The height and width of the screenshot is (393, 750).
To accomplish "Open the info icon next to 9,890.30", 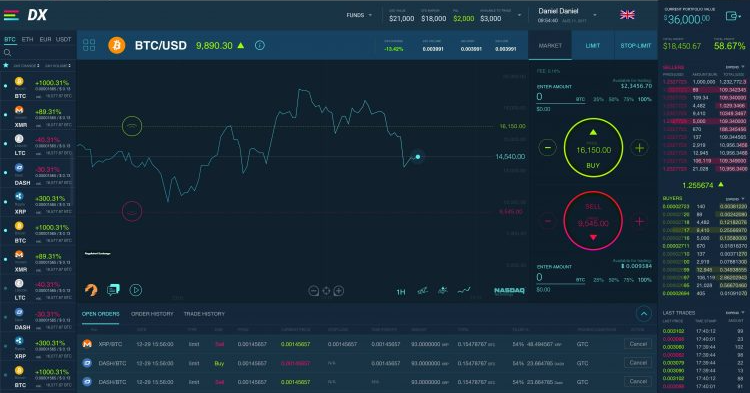I will (260, 45).
